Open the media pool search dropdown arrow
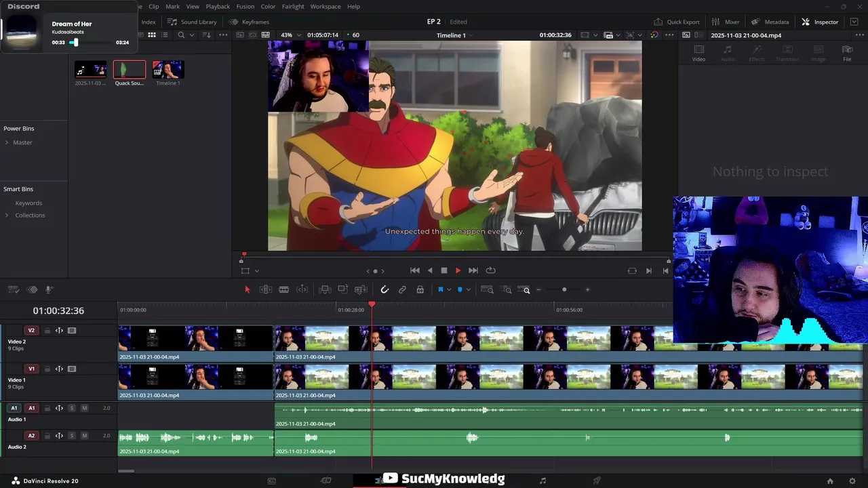Viewport: 868px width, 488px height. (192, 35)
